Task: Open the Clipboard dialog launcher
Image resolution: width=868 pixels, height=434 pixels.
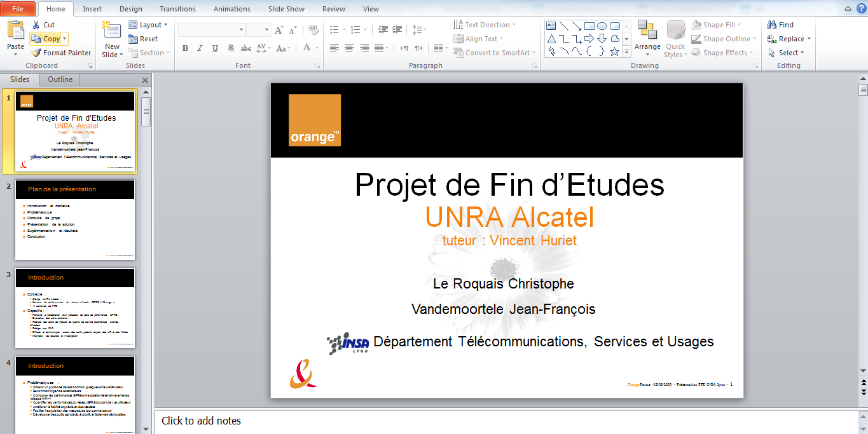Action: click(90, 66)
